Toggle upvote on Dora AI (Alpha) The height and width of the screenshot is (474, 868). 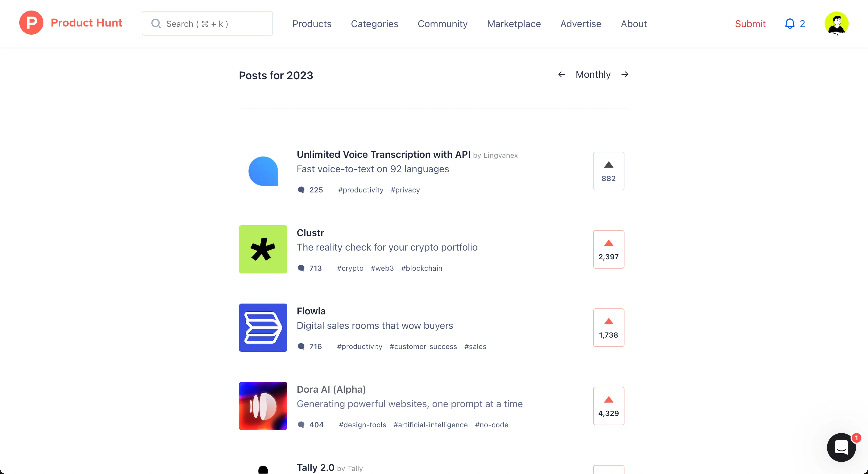(609, 406)
